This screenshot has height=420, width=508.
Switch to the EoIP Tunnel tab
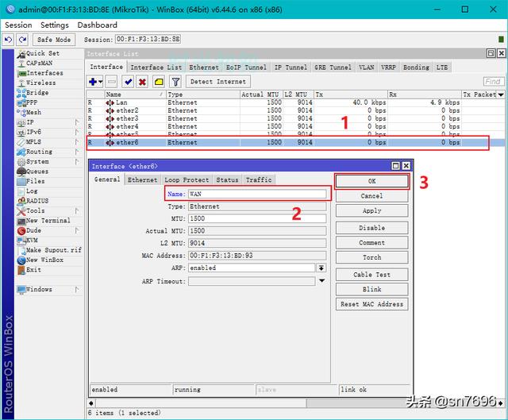coord(246,67)
